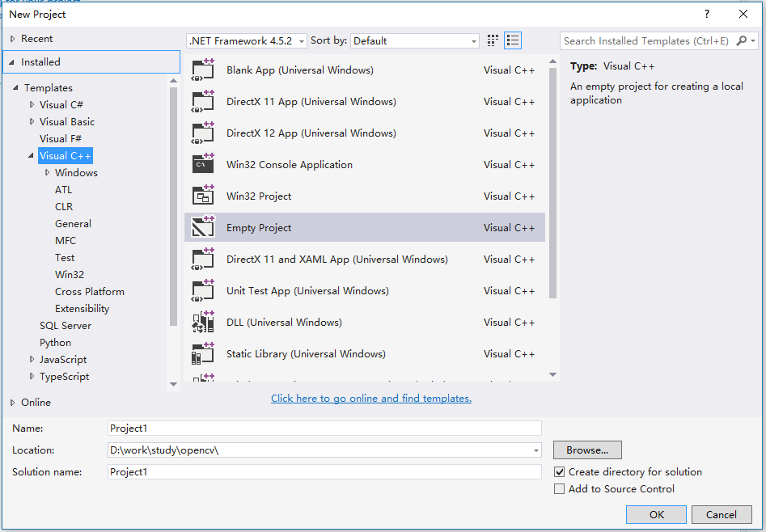Screen dimensions: 766x532
Task: Select the Win32 Project template icon
Action: 203,196
